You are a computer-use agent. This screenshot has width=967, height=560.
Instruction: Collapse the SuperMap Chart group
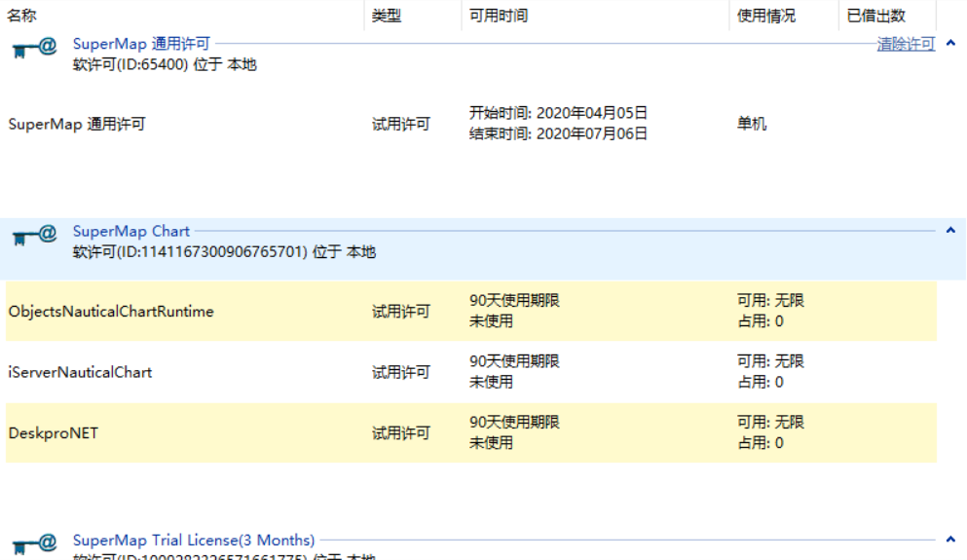tap(950, 231)
